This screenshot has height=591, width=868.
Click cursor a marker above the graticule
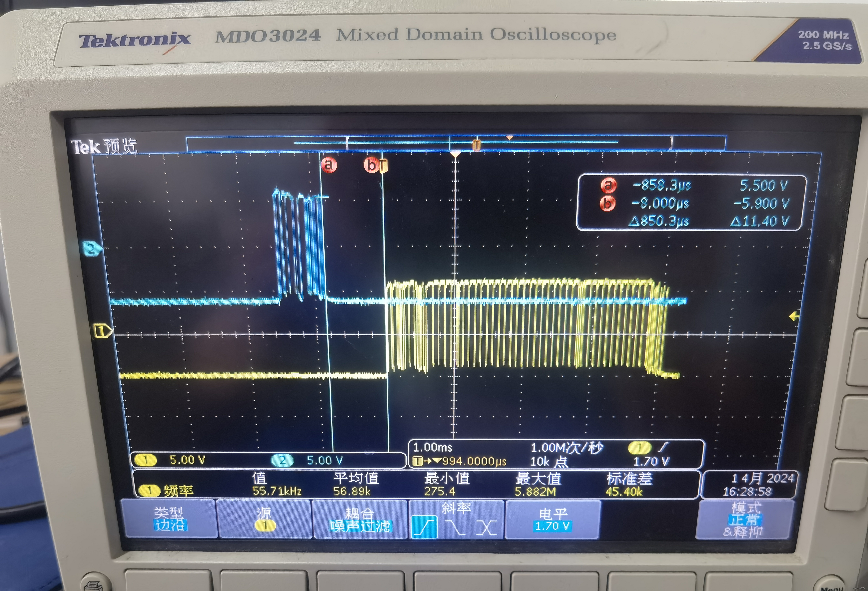point(329,165)
